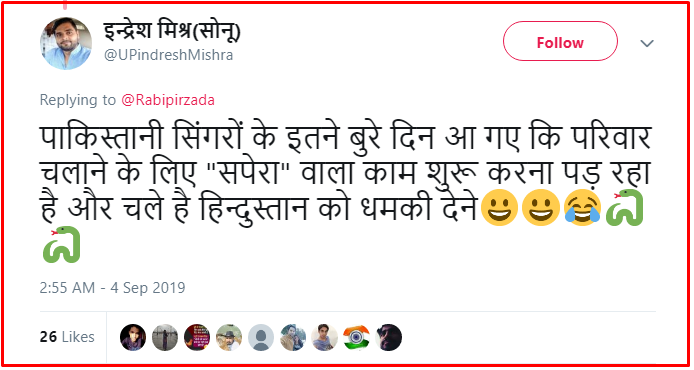View the 26 Likes list
Viewport: 694px width, 370px height.
pyautogui.click(x=67, y=337)
